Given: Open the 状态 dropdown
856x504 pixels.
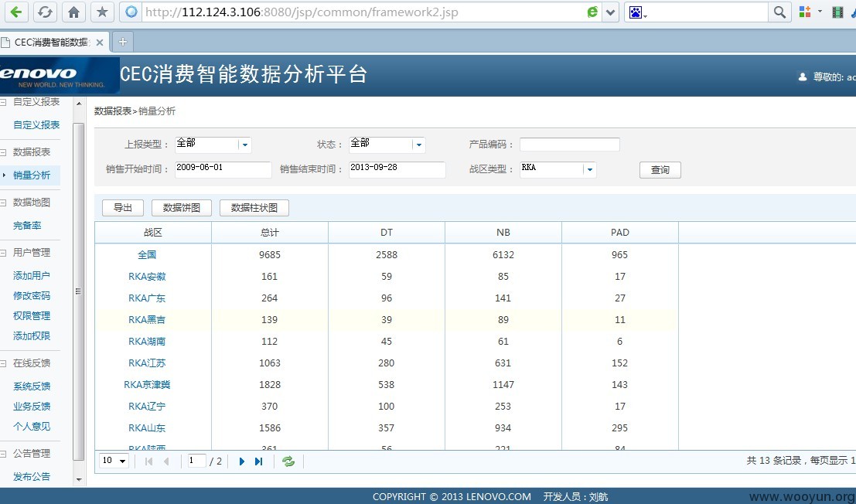Looking at the screenshot, I should click(x=418, y=145).
